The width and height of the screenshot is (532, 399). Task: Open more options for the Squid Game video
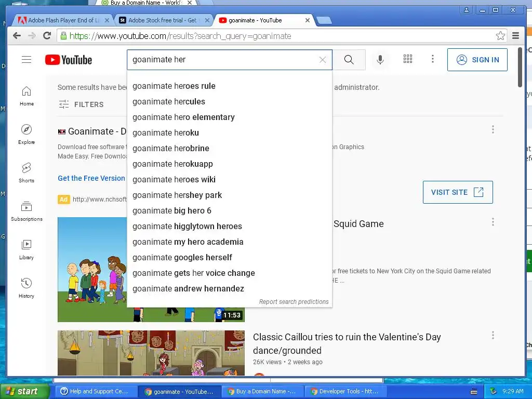[x=493, y=222]
